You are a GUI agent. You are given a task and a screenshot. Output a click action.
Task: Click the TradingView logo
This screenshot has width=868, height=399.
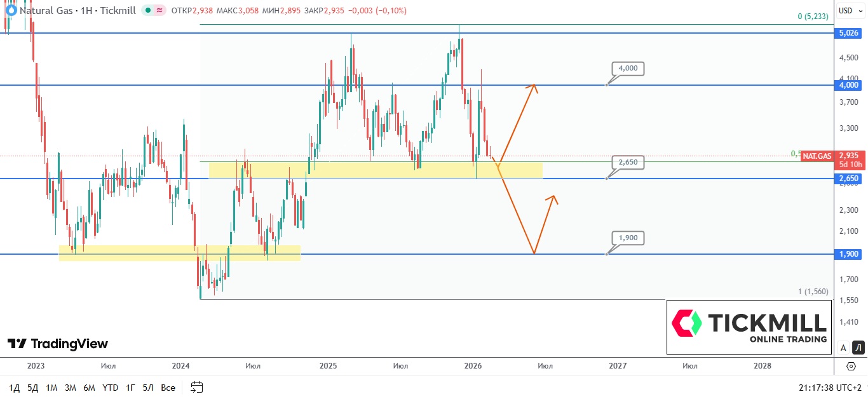58,344
